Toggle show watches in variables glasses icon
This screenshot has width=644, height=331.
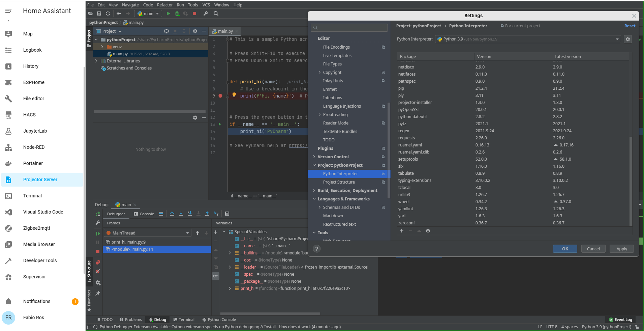(x=216, y=276)
